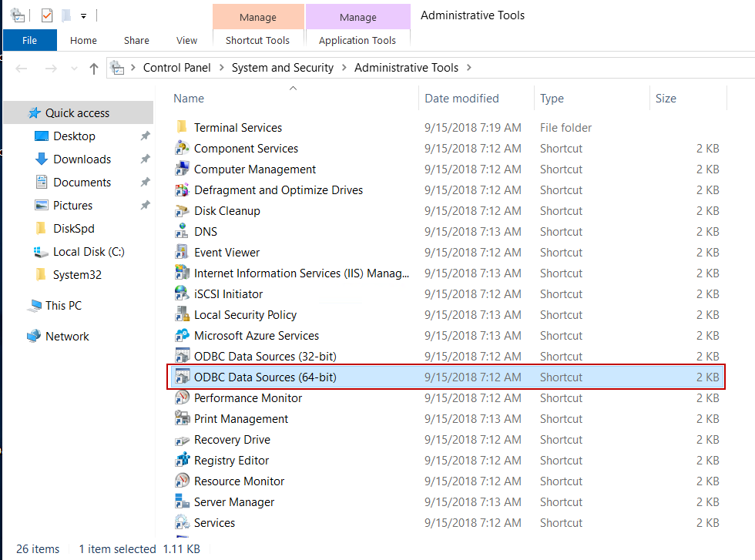Open Downloads in Quick access

[82, 159]
